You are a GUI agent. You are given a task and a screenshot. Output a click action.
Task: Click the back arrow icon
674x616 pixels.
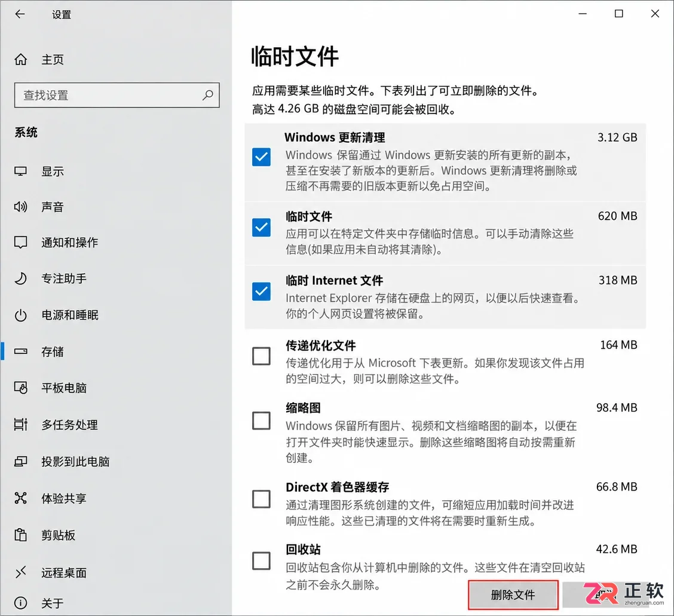(20, 14)
